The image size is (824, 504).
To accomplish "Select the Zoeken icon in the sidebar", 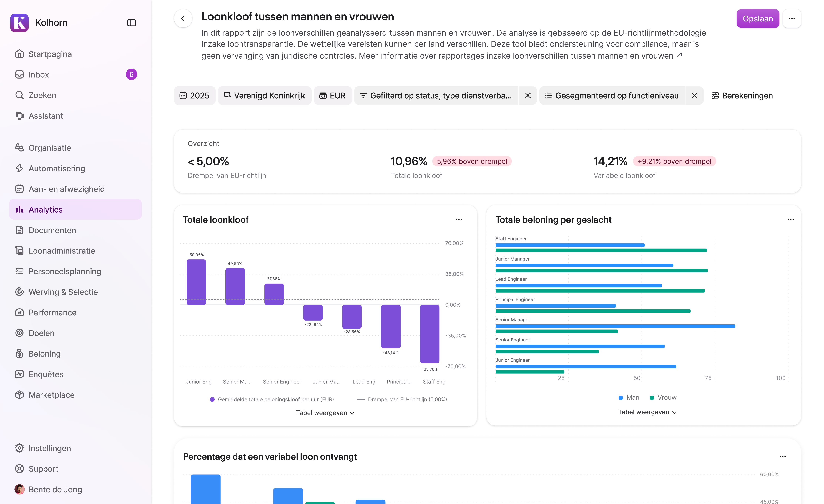I will click(20, 95).
